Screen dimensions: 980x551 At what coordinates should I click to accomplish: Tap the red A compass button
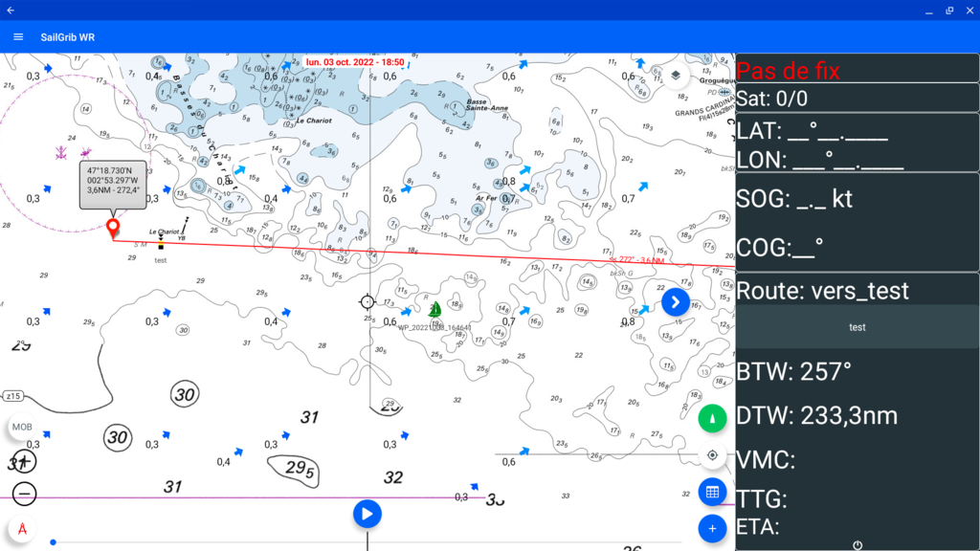click(x=22, y=529)
